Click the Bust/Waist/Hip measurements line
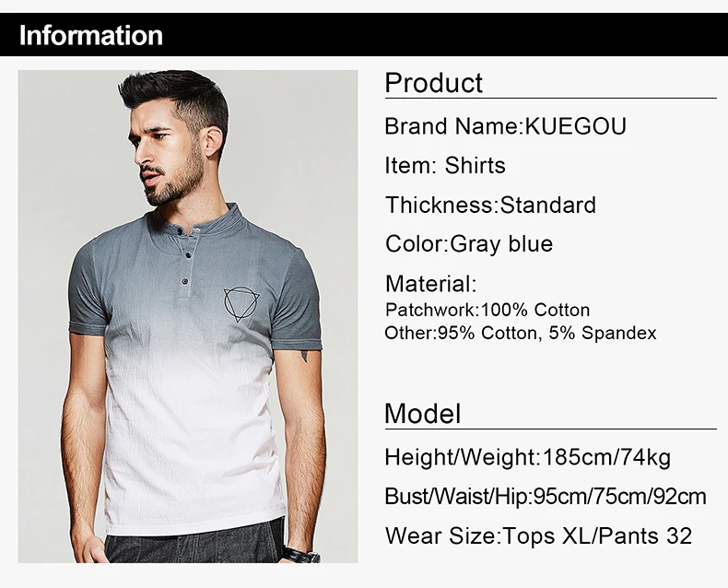728x588 pixels. pos(546,497)
